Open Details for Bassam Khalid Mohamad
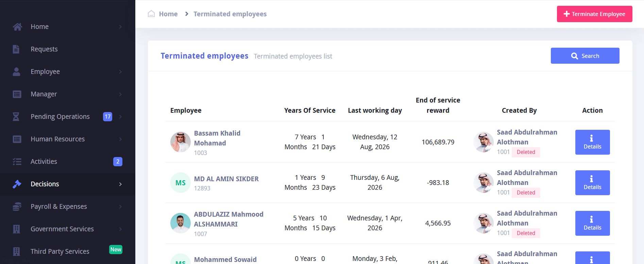The width and height of the screenshot is (644, 264). (592, 142)
